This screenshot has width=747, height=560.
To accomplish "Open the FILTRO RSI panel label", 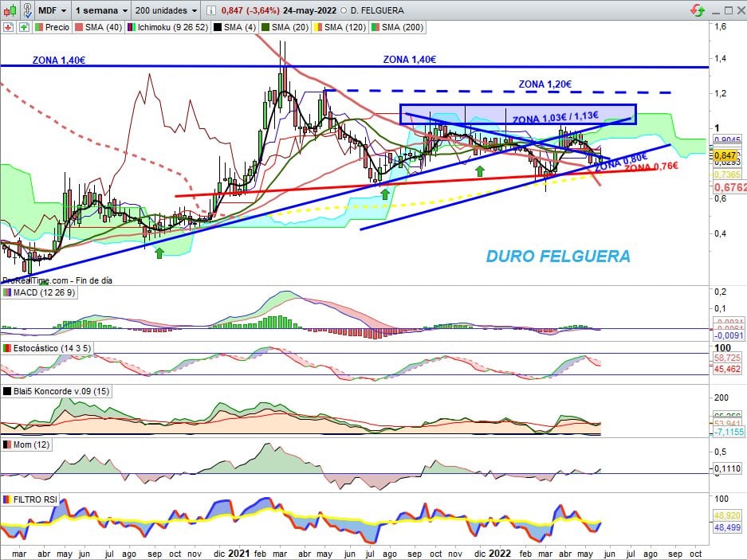I will (30, 499).
